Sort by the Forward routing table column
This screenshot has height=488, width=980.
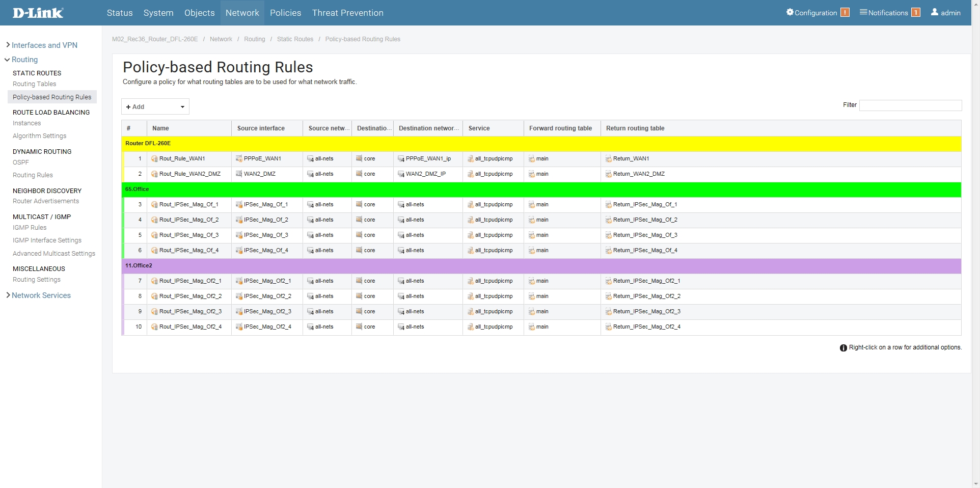pyautogui.click(x=560, y=128)
